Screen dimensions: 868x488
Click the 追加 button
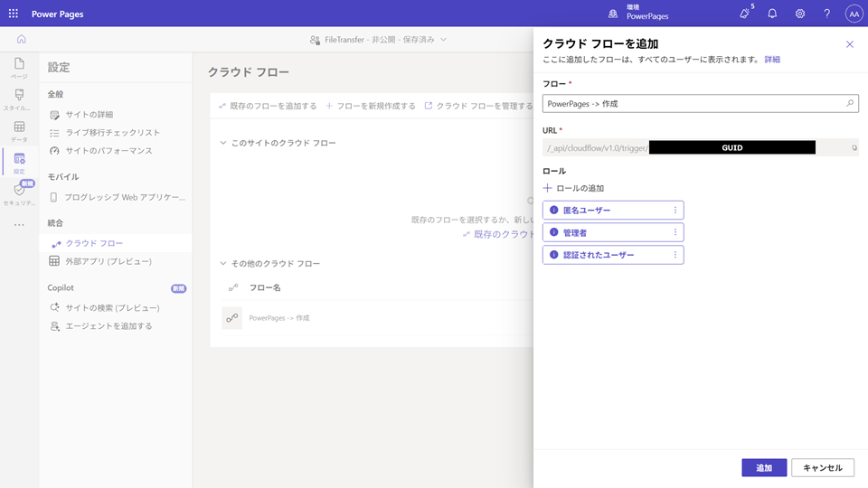[764, 467]
